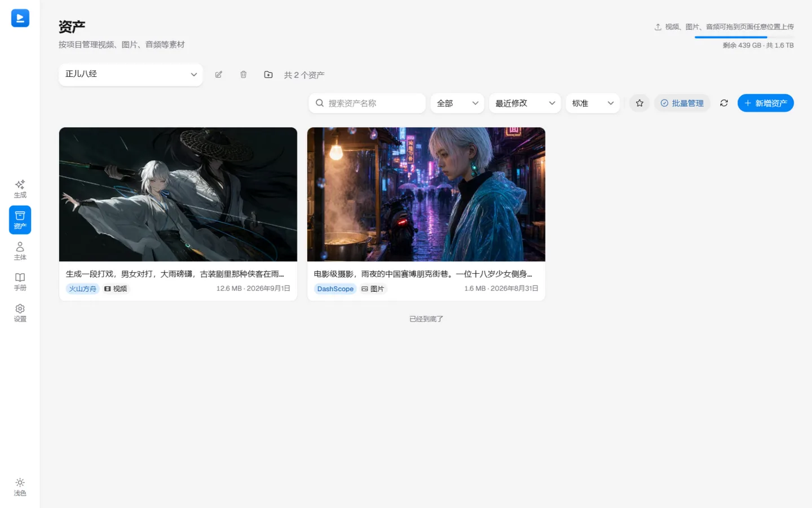Screen dimensions: 812x508
Task: Expand the 正儿八经 project dropdown
Action: (x=131, y=75)
